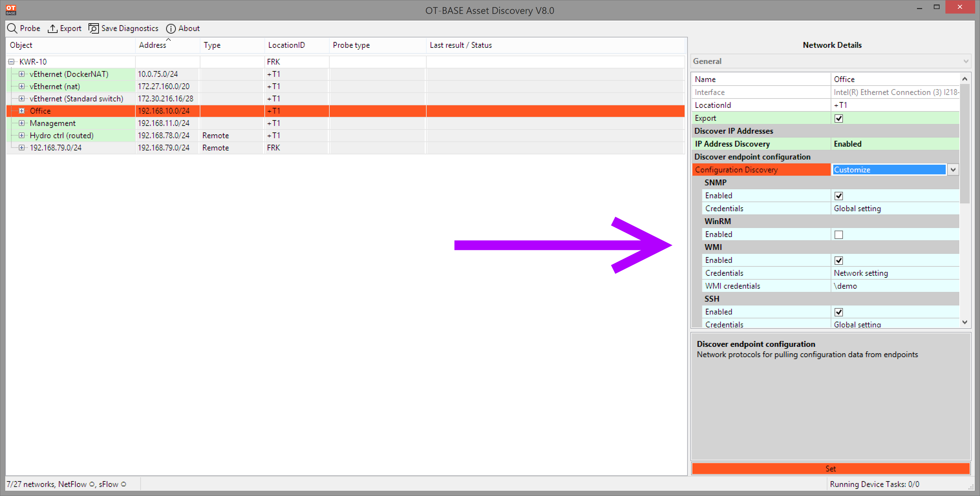
Task: Expand the Hydro ctrl (routed) node
Action: pos(22,135)
